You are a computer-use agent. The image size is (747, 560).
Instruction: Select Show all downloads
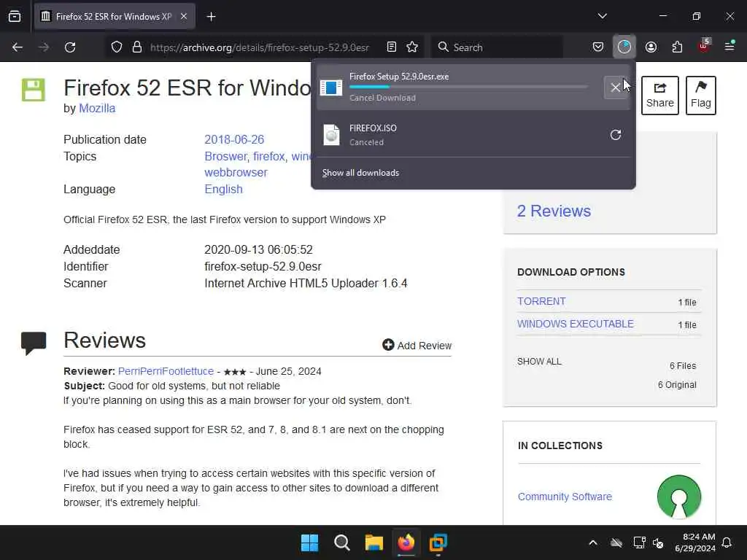point(360,173)
